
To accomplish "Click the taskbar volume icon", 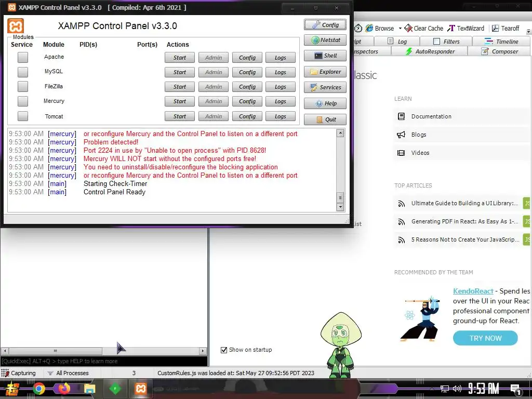I will pyautogui.click(x=457, y=389).
